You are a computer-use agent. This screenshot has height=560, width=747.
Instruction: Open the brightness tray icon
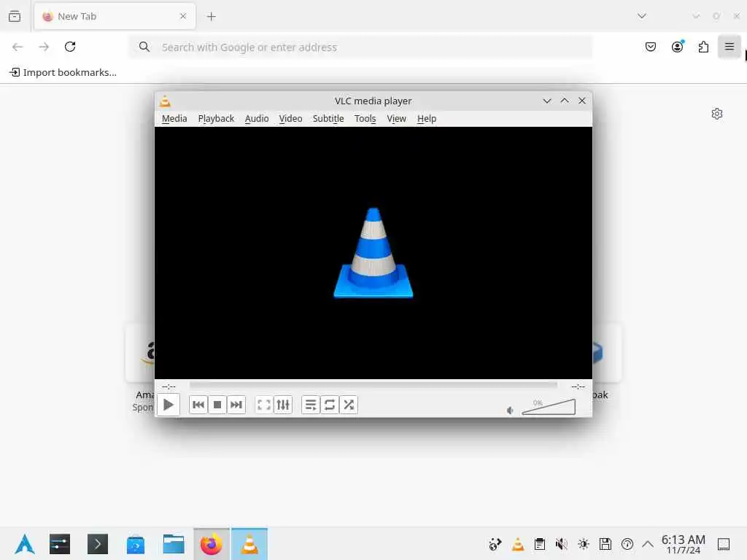[584, 544]
